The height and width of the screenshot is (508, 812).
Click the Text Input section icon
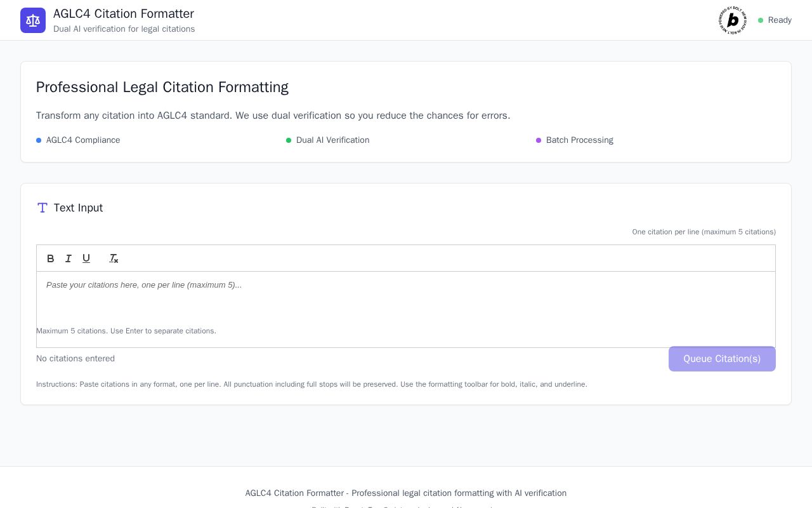43,208
